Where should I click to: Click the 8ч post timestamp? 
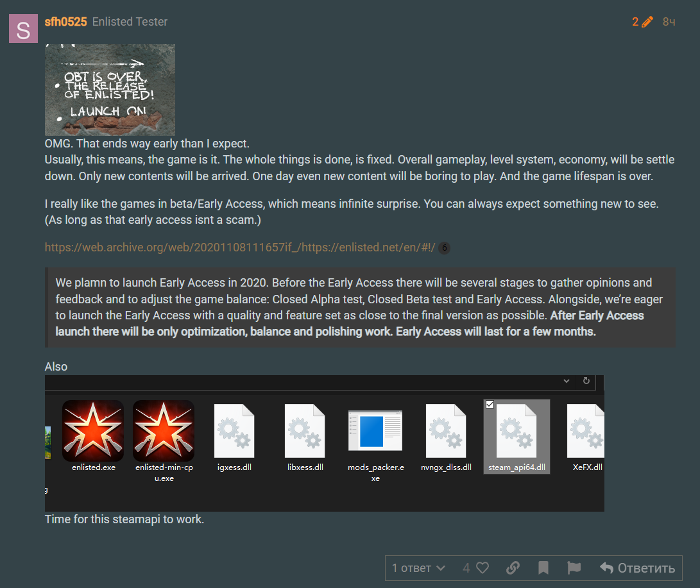[669, 22]
